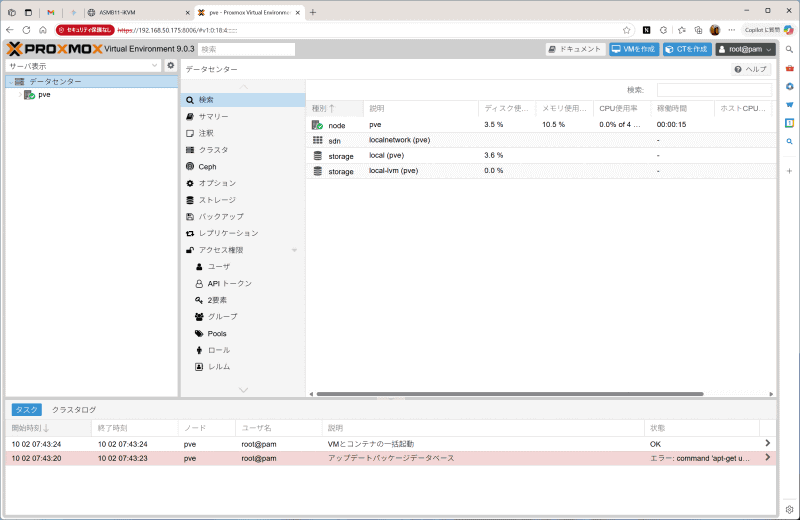The width and height of the screenshot is (800, 520).
Task: Click the エラー status text of apt-get task
Action: [x=699, y=458]
